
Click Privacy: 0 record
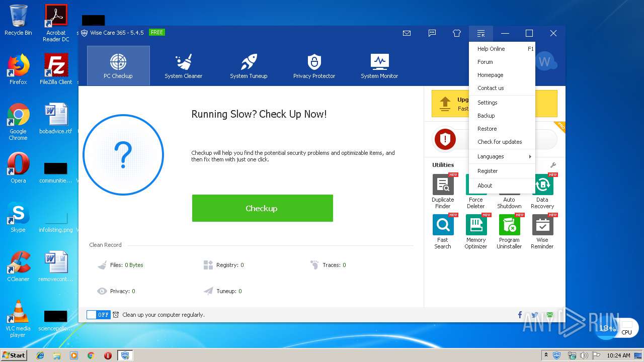click(x=116, y=291)
